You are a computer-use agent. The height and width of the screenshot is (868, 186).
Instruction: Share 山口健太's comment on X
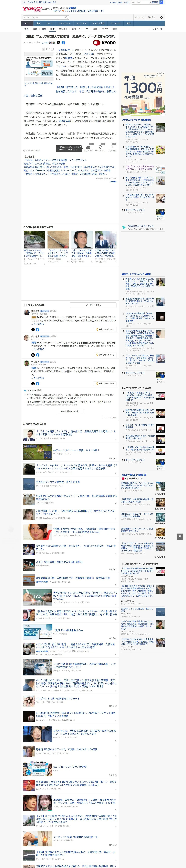tap(33, 355)
